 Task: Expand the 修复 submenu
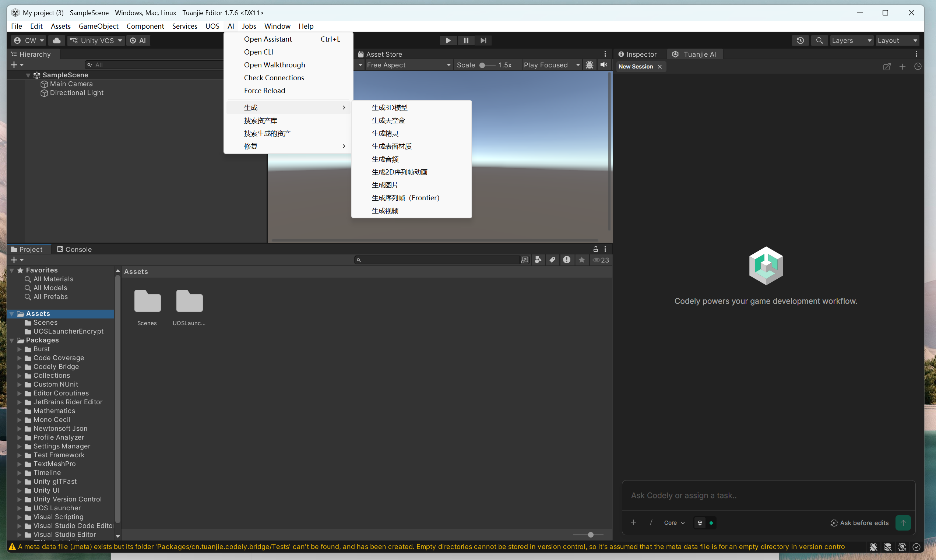289,147
